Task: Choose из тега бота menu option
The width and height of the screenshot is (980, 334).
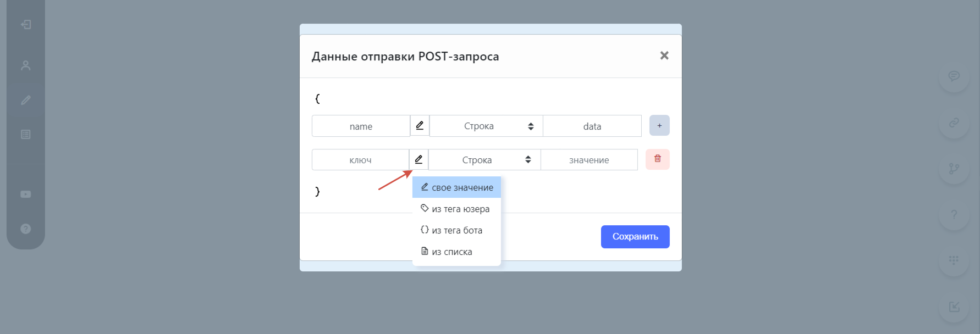Action: [456, 230]
